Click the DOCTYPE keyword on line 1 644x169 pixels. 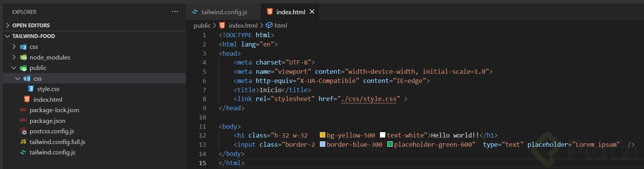point(239,35)
